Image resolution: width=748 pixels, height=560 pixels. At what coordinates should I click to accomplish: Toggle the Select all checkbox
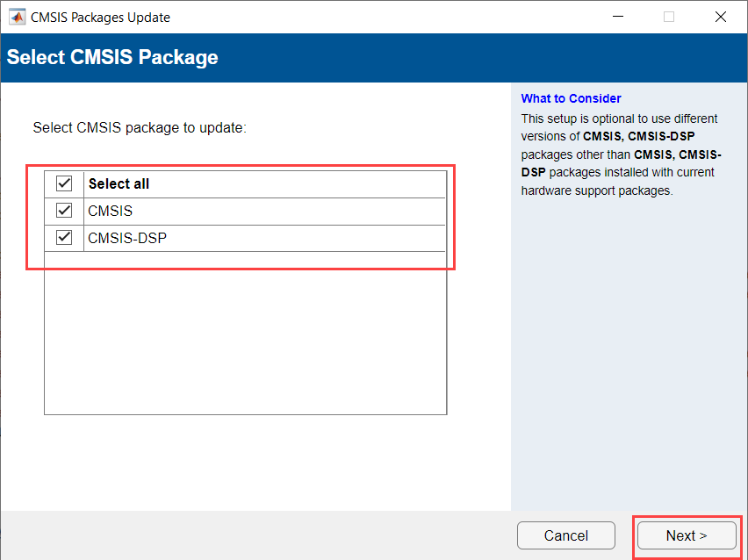click(x=64, y=183)
